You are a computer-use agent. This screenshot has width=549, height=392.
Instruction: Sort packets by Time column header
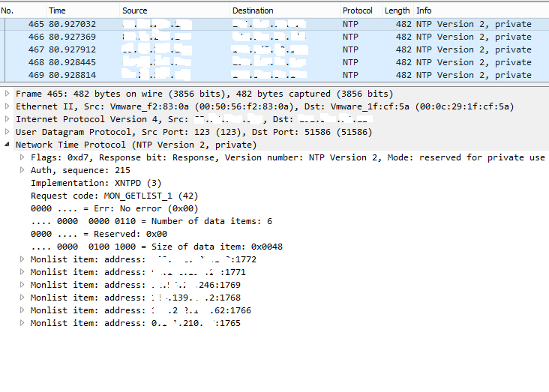pyautogui.click(x=82, y=10)
